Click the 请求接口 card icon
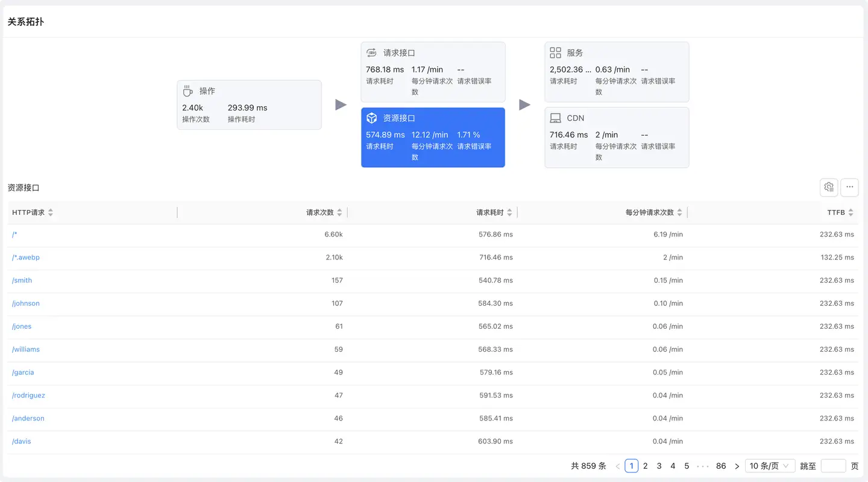Viewport: 868px width, 482px height. pos(371,53)
